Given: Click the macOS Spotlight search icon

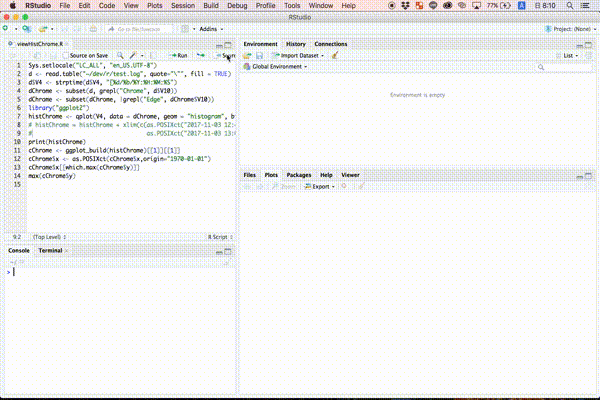Looking at the screenshot, I should [570, 5].
